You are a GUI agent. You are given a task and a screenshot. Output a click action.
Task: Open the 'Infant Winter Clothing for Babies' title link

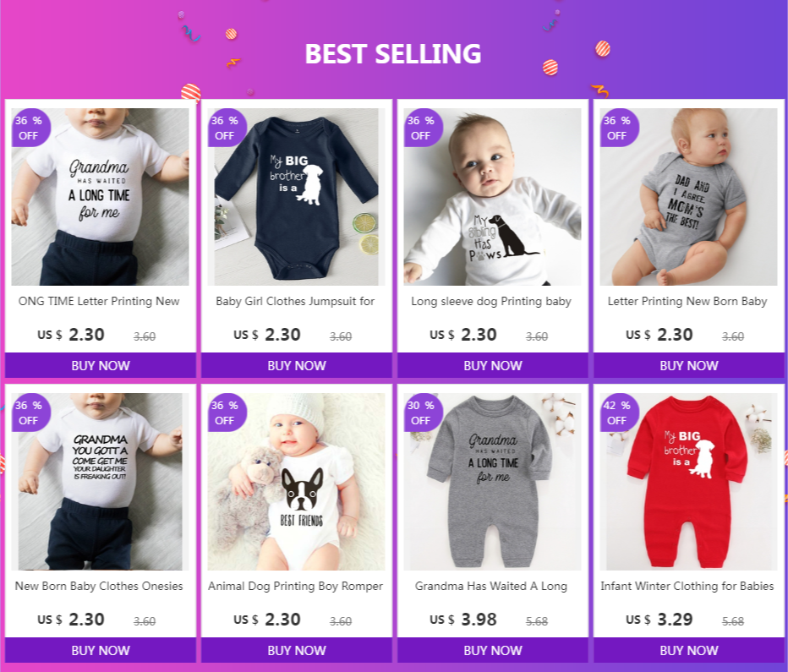(687, 586)
